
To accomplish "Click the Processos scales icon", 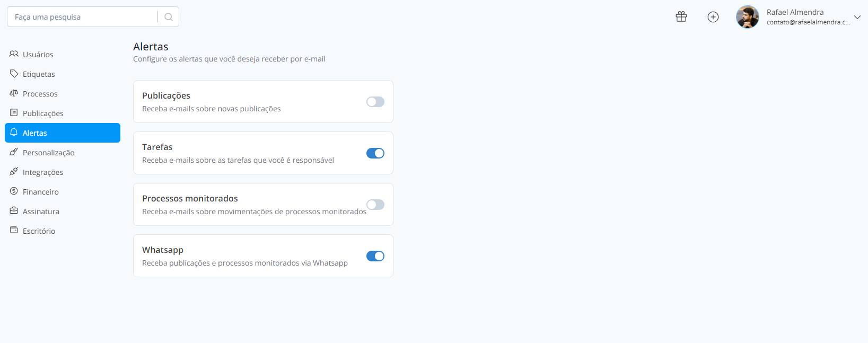I will 14,93.
